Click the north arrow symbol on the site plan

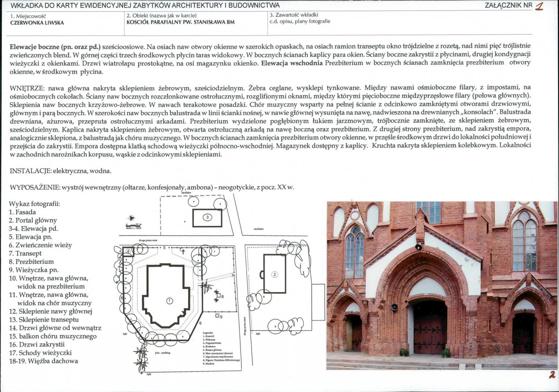132,218
